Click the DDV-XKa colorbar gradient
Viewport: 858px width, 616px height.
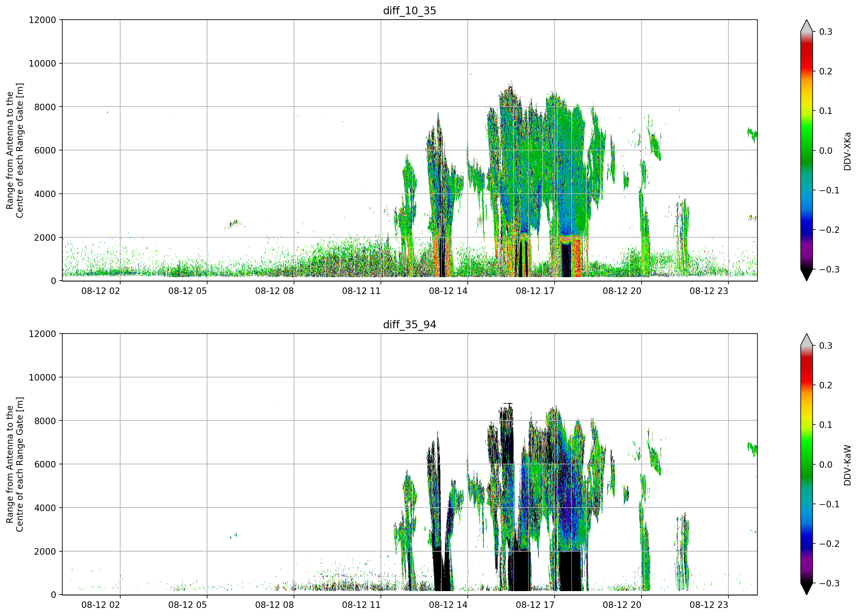pyautogui.click(x=807, y=150)
